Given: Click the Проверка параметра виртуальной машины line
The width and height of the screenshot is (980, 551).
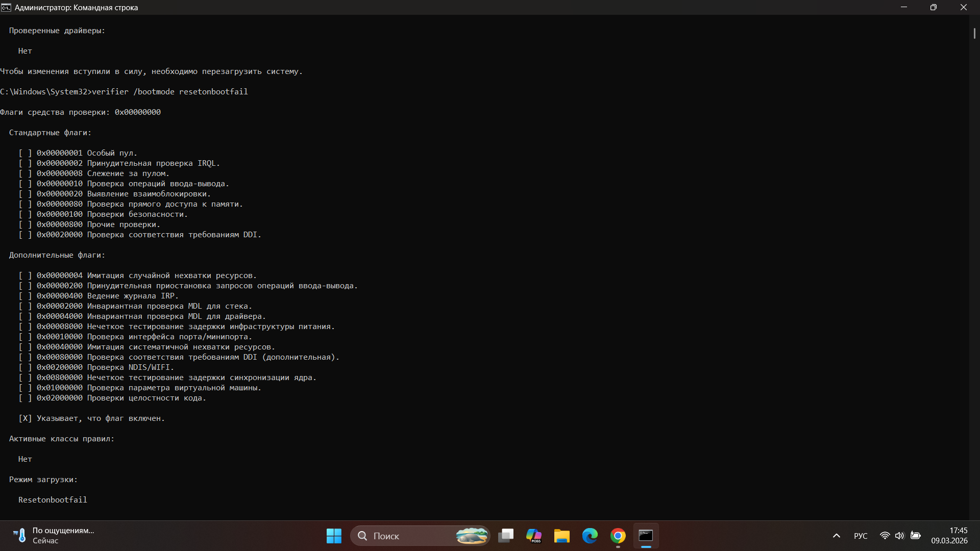Looking at the screenshot, I should click(x=140, y=388).
